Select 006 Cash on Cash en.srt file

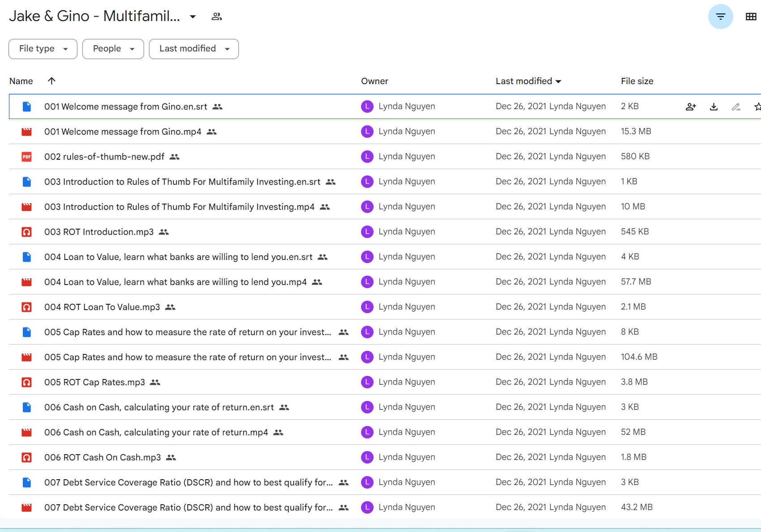[159, 407]
